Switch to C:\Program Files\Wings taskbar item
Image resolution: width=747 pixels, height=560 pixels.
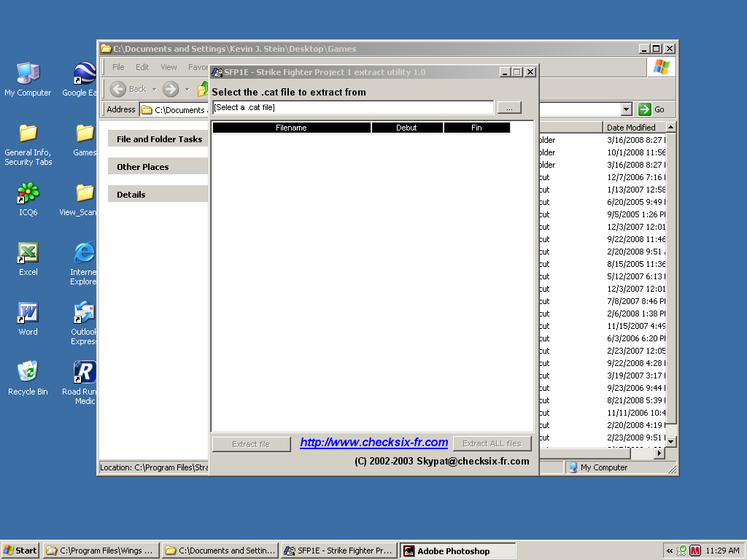click(x=101, y=551)
